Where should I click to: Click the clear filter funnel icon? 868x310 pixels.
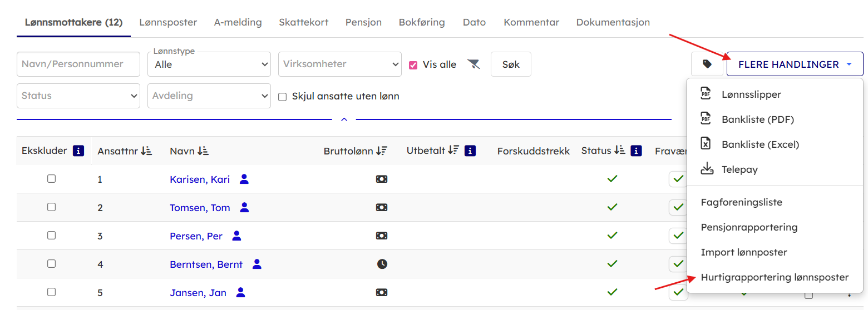[x=474, y=64]
